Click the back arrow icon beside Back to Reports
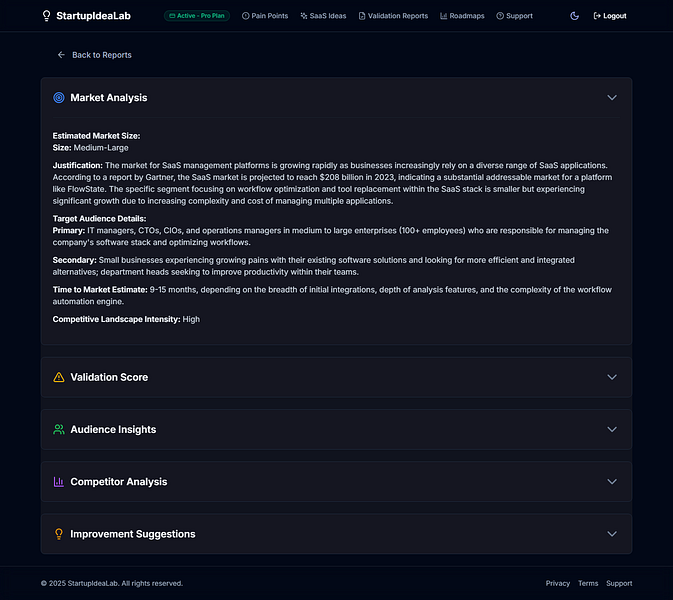This screenshot has height=600, width=673. click(x=61, y=55)
